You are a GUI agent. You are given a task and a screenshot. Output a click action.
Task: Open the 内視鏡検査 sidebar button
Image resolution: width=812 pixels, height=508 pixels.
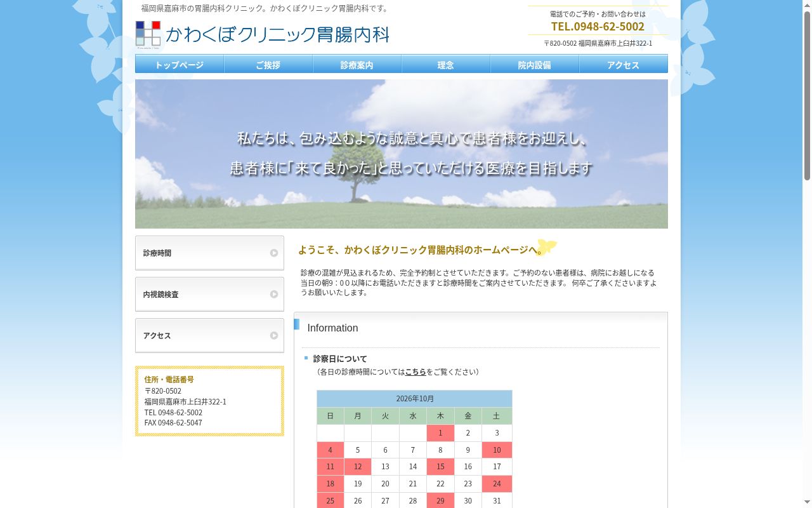(x=209, y=294)
